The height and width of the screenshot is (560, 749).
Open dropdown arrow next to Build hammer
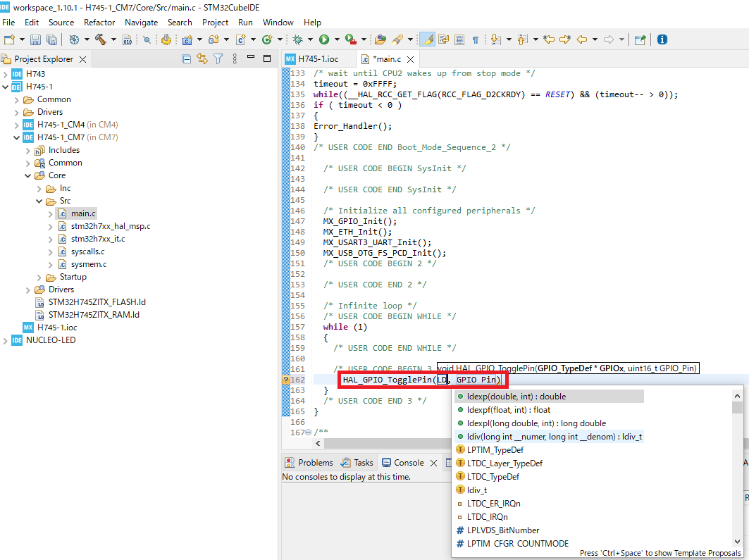(113, 39)
